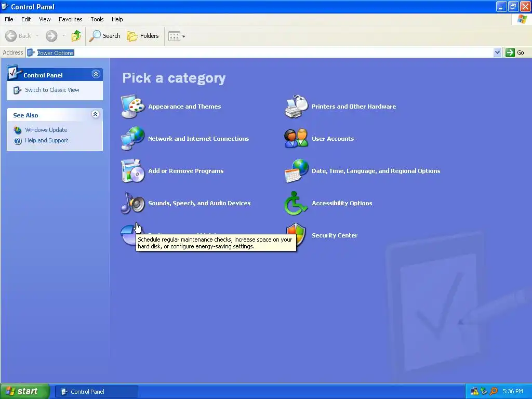532x399 pixels.
Task: Click the Date, Time, Language calendar globe icon
Action: click(296, 170)
